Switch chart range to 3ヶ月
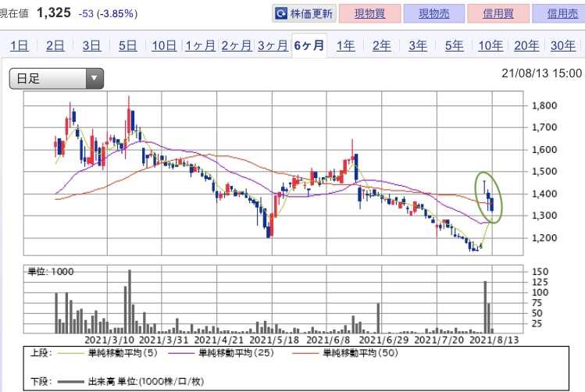The image size is (585, 392). (x=273, y=45)
